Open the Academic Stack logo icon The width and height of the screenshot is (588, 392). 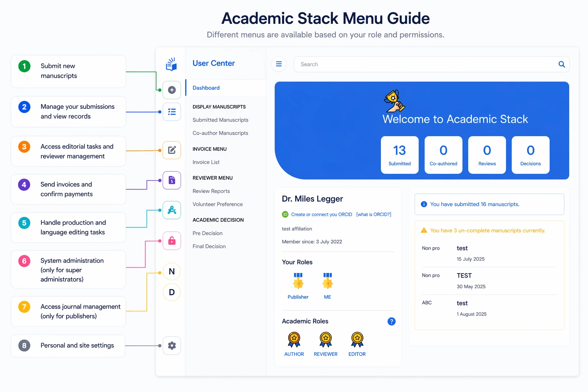(171, 64)
